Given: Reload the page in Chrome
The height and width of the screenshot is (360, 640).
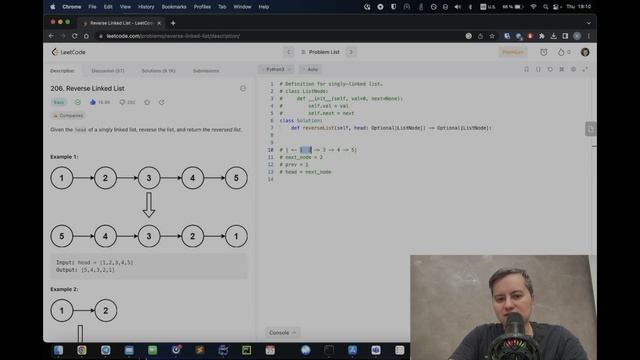Looking at the screenshot, I should (x=74, y=36).
